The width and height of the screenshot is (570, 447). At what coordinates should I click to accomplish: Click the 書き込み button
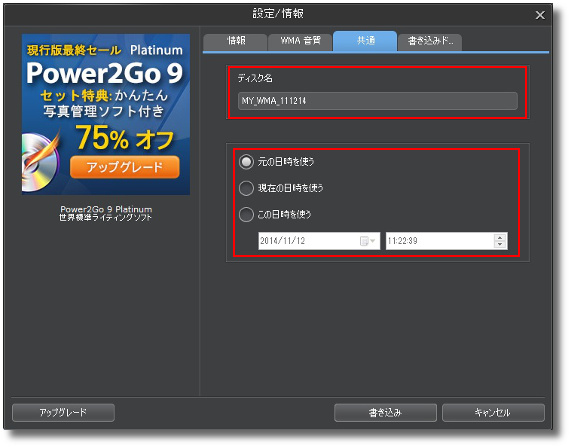[385, 412]
